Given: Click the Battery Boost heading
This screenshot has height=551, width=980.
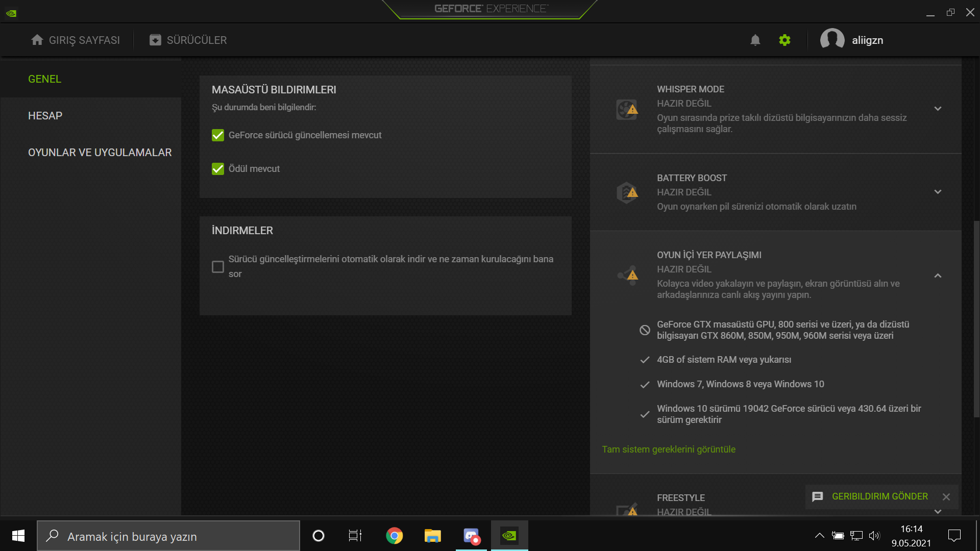Looking at the screenshot, I should pyautogui.click(x=692, y=178).
